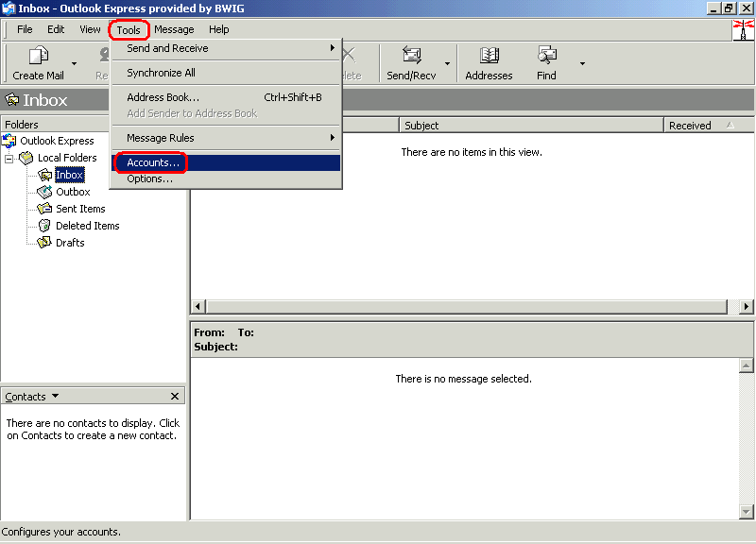Click the Deleted Items bin icon
756x544 pixels.
pos(44,226)
